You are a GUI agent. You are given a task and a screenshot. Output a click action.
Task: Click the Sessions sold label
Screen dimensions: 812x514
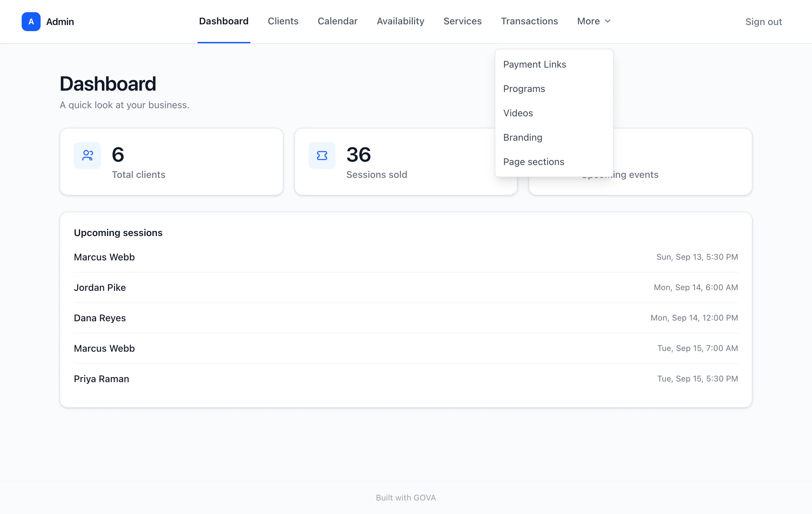coord(377,174)
